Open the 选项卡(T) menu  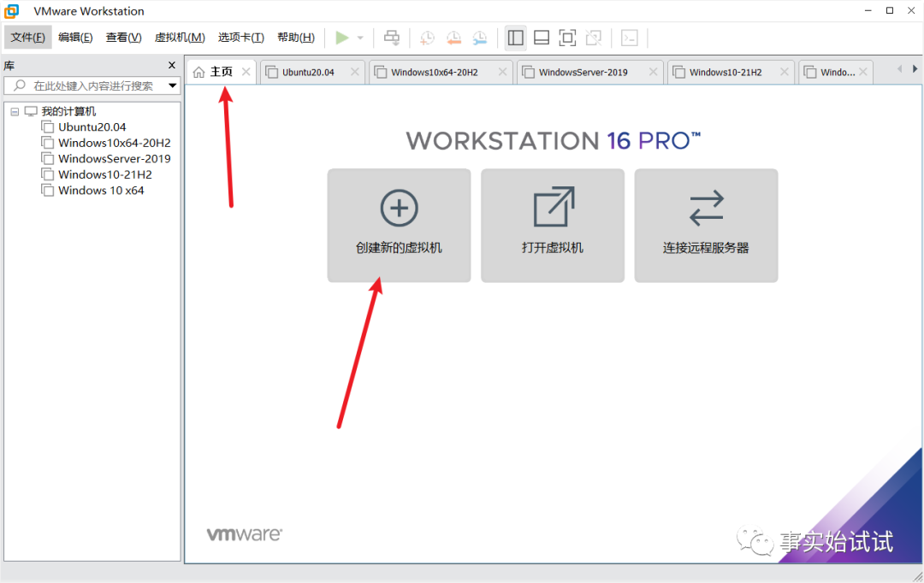pyautogui.click(x=241, y=38)
